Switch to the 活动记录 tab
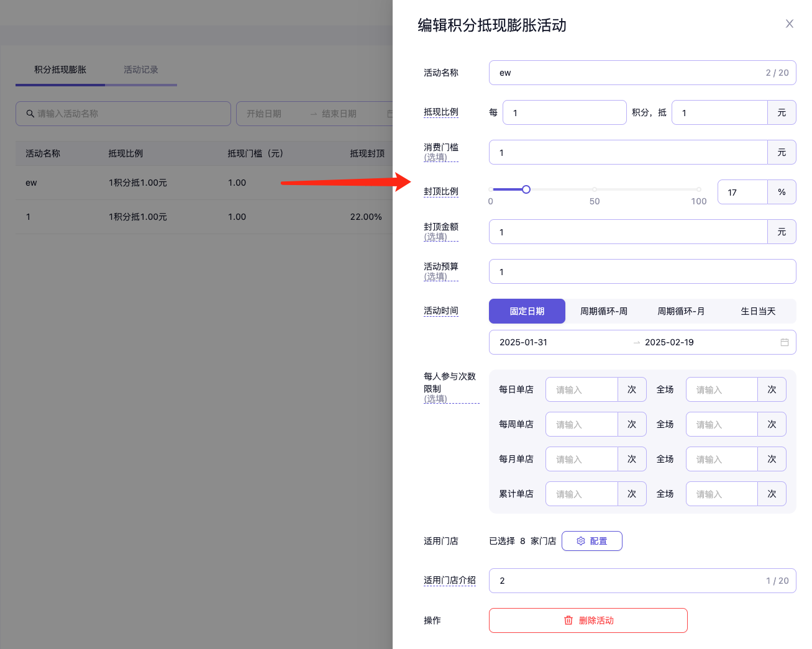The height and width of the screenshot is (649, 812). [140, 70]
